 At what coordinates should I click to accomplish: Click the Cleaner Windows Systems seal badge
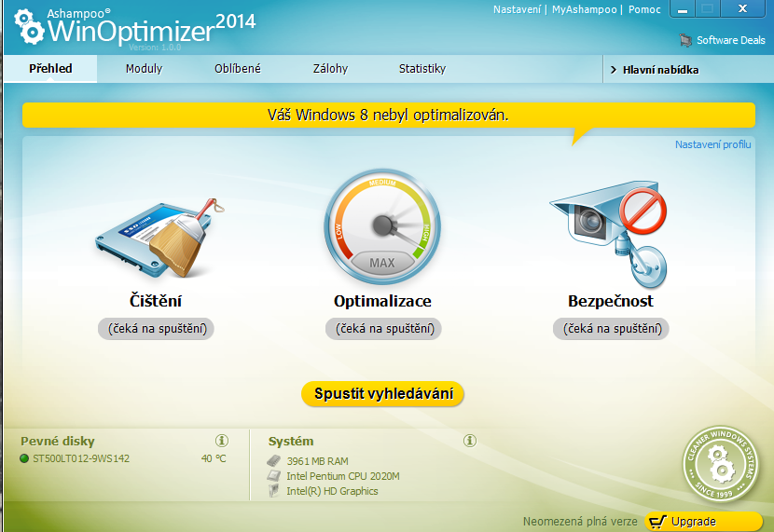click(719, 463)
